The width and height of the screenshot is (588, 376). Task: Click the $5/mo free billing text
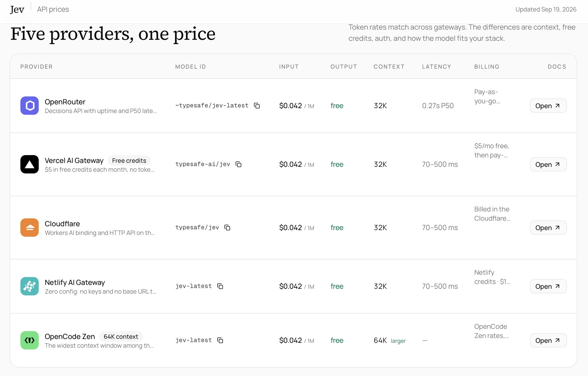491,151
